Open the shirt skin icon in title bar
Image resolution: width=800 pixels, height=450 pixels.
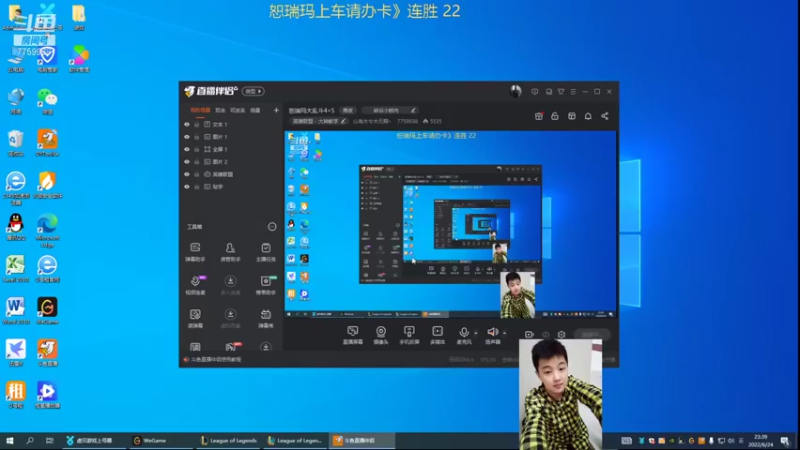(x=561, y=92)
